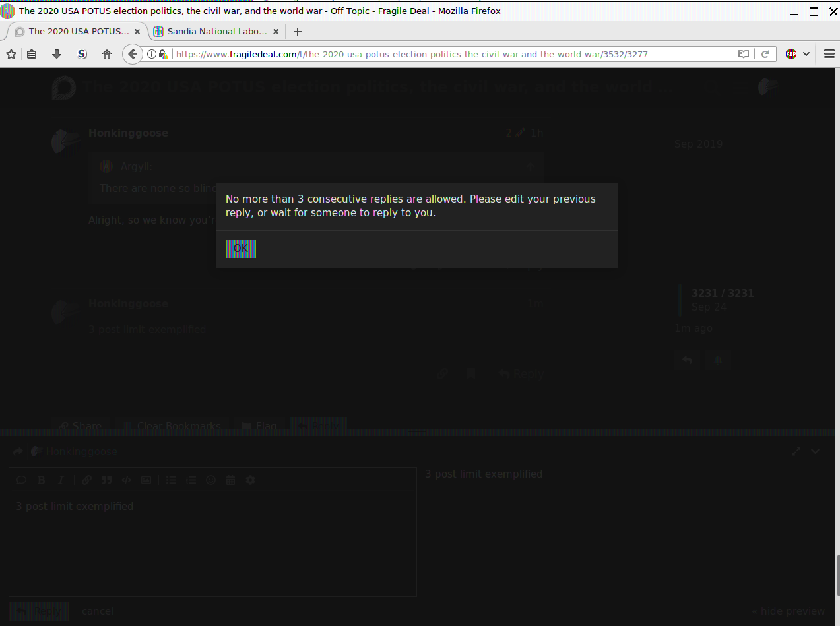Reload the page with the refresh icon
840x626 pixels.
pos(765,54)
